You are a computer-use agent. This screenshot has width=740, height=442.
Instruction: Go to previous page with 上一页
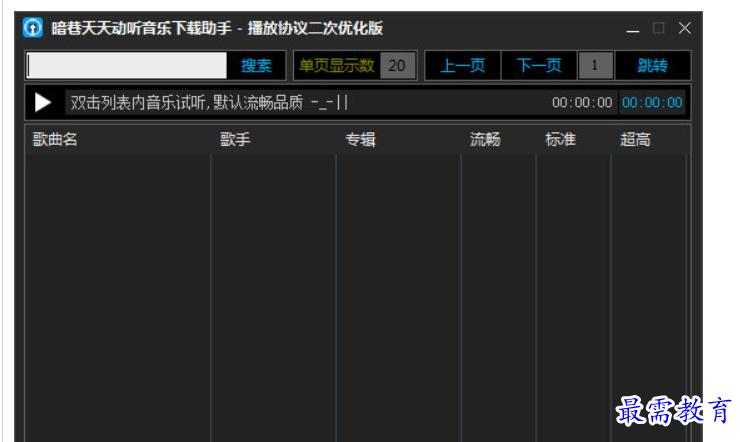pos(462,65)
